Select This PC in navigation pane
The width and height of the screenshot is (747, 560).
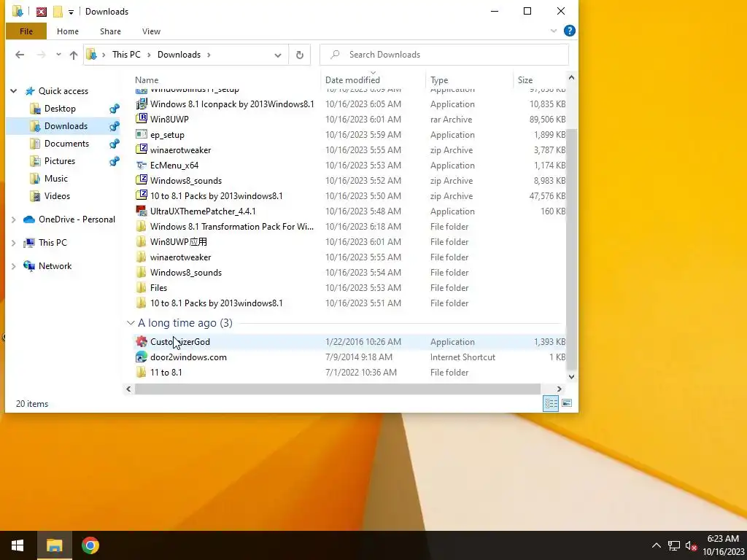coord(53,243)
